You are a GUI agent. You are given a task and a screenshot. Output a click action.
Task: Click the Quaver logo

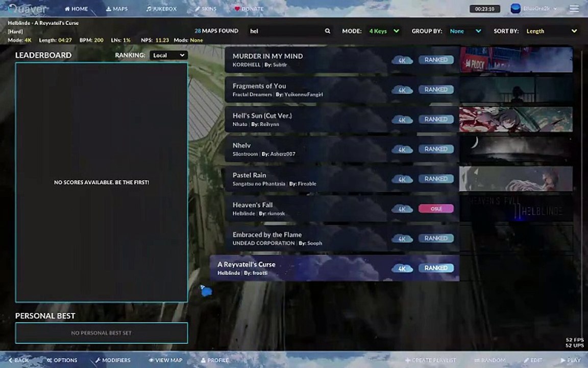(x=28, y=9)
